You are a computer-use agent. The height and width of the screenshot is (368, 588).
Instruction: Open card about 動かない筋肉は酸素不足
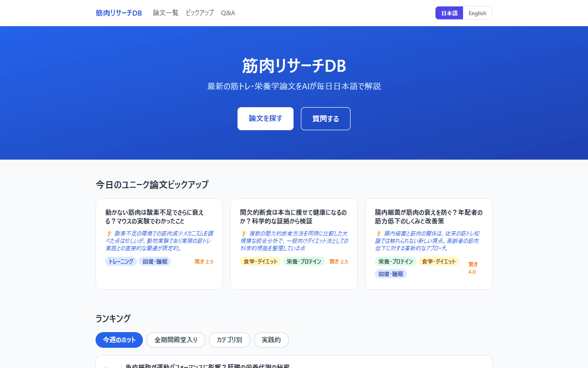coord(159,244)
